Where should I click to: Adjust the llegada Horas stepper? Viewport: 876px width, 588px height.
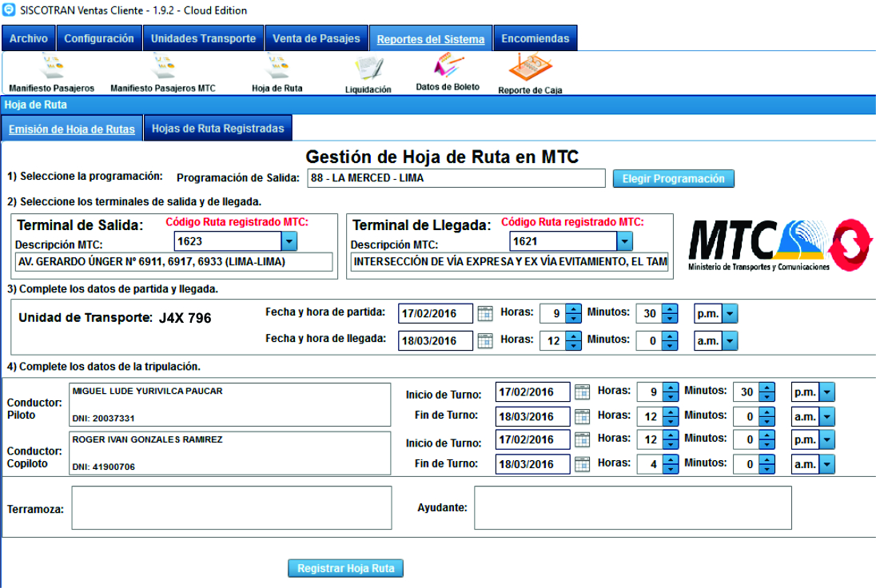click(x=573, y=340)
